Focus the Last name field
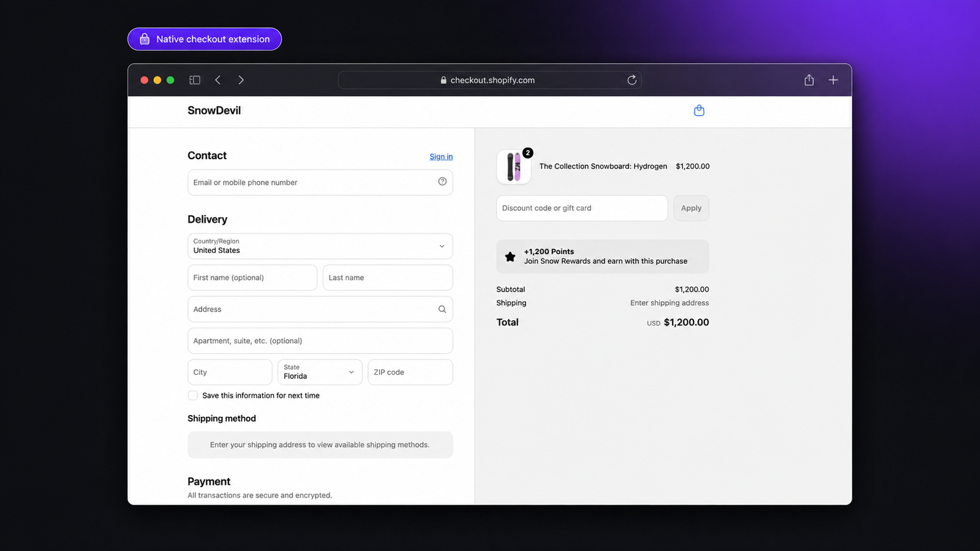The height and width of the screenshot is (551, 980). (388, 277)
